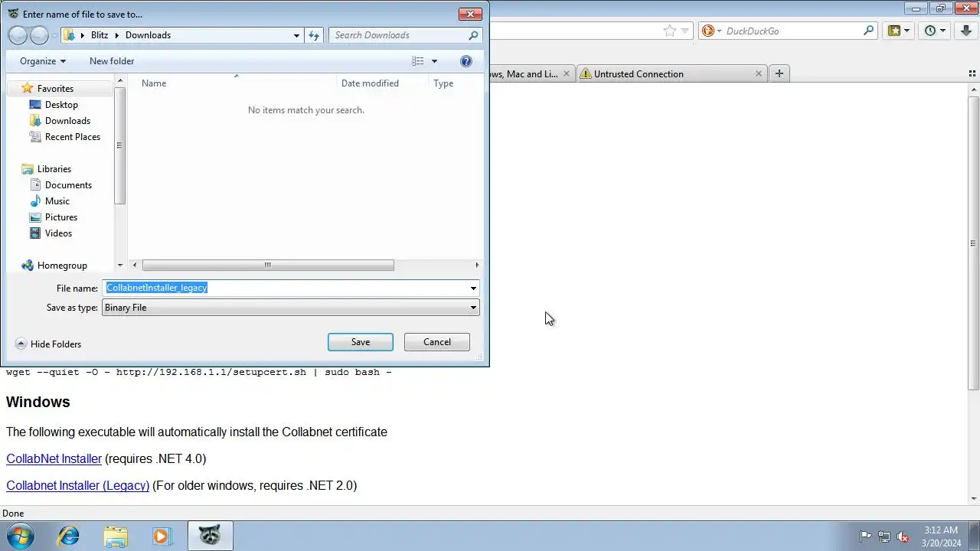Open the Organize menu
Image resolution: width=980 pixels, height=551 pixels.
click(43, 61)
